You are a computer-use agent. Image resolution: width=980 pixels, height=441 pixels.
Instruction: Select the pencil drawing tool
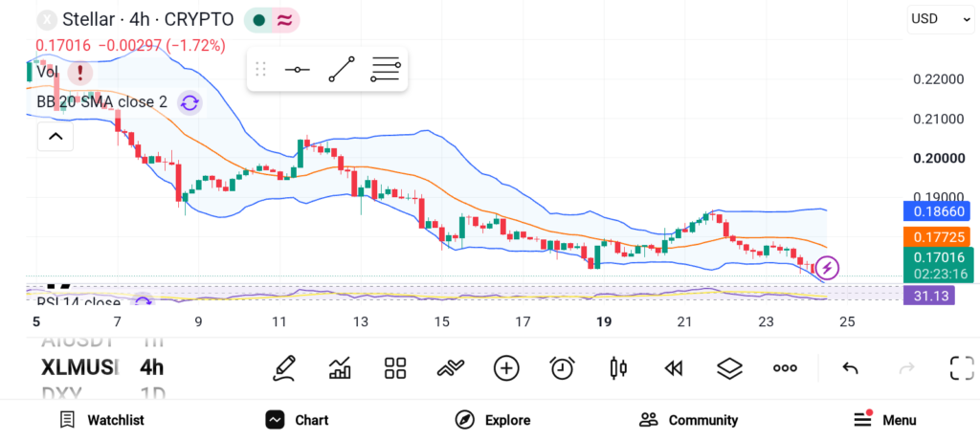(x=283, y=368)
